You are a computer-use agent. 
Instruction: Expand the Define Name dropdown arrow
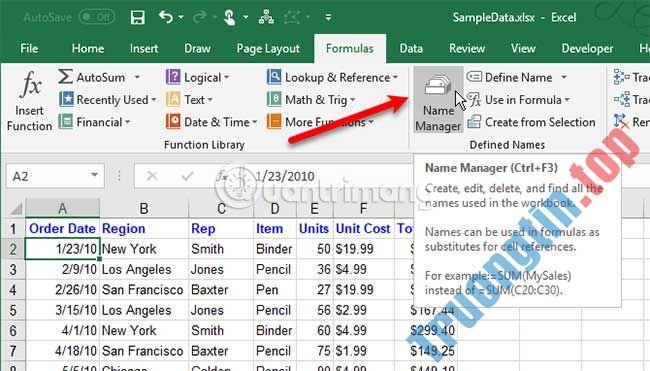(x=564, y=77)
